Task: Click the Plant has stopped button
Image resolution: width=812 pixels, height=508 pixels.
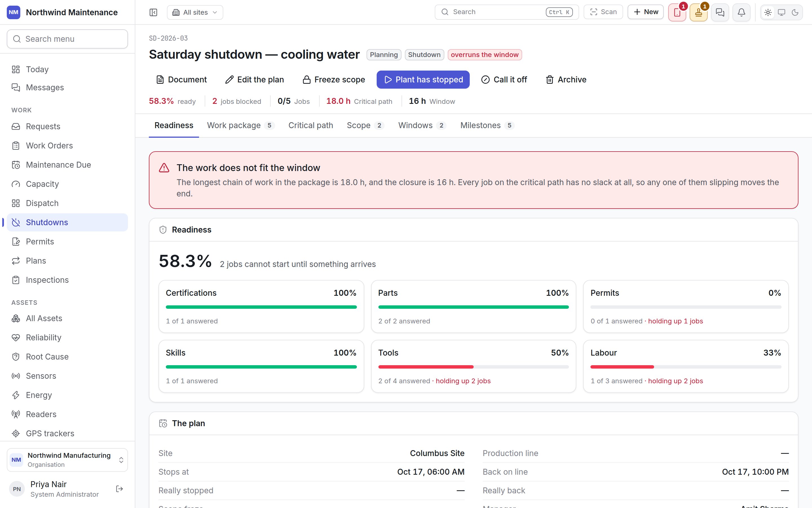Action: (423, 80)
